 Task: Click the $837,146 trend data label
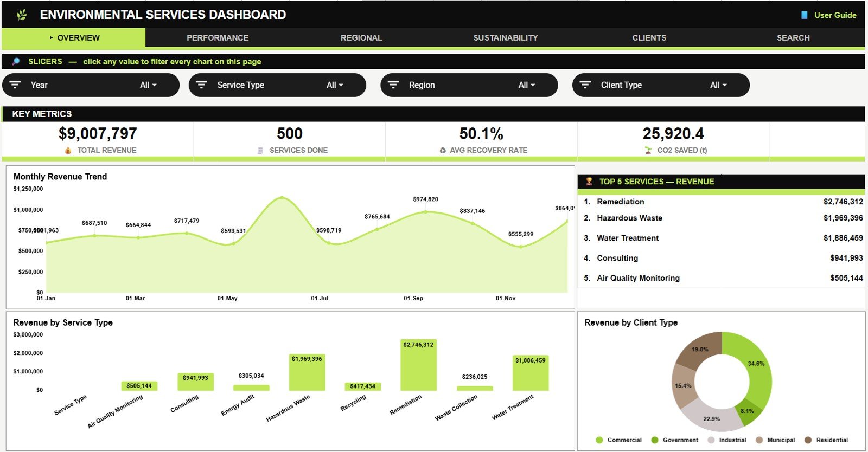click(x=473, y=211)
